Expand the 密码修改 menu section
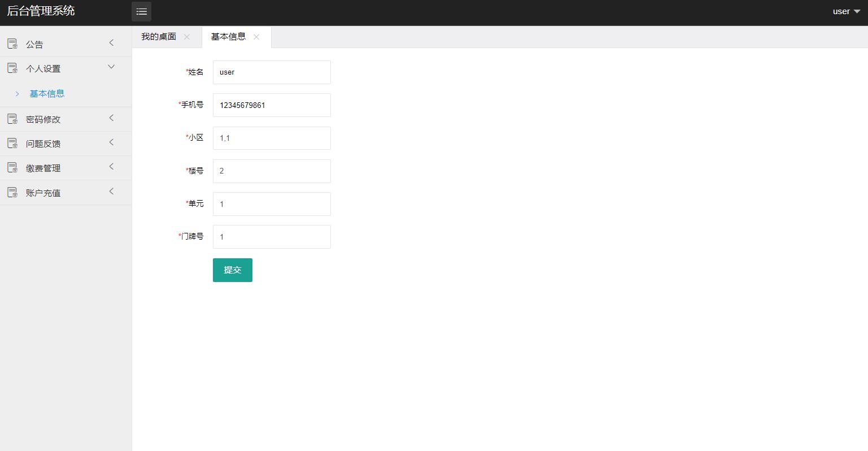This screenshot has width=868, height=451. point(56,119)
